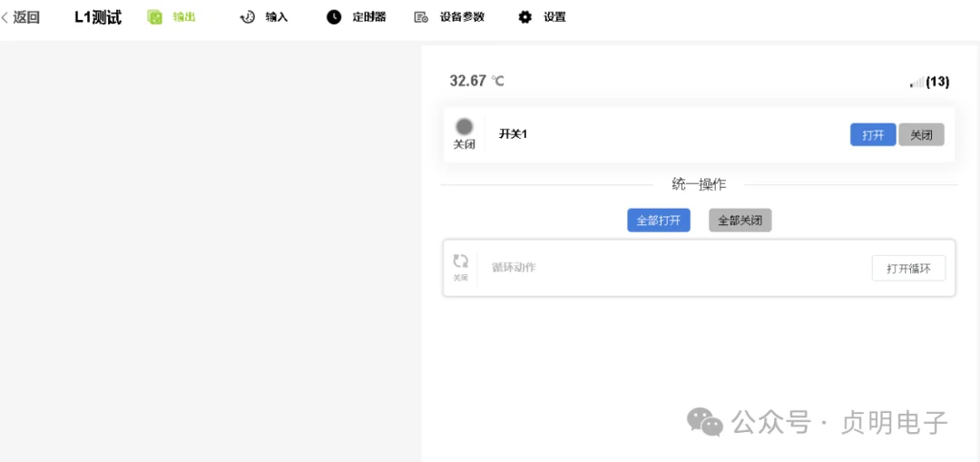980x462 pixels.
Task: Click the 循环动作 loop icon
Action: (461, 261)
